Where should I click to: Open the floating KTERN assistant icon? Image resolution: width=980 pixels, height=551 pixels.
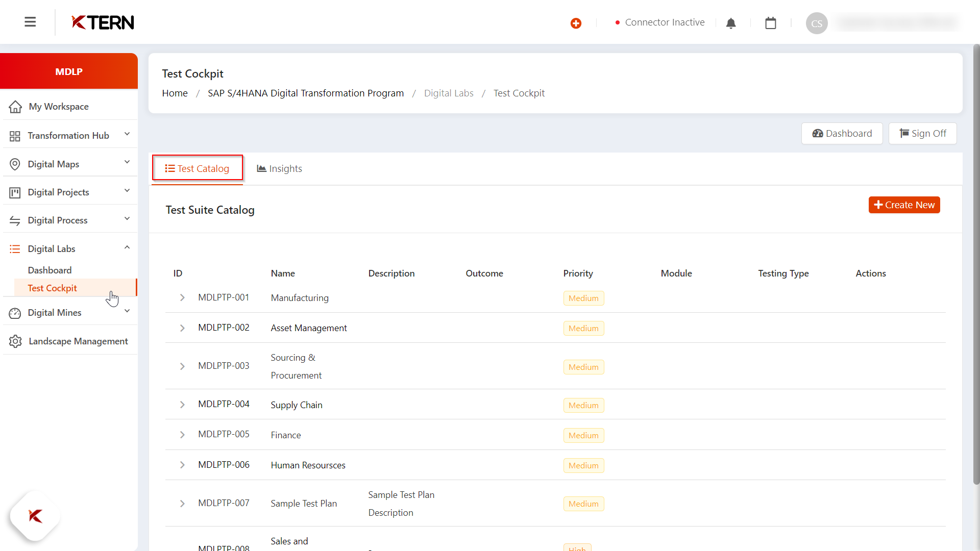(35, 516)
